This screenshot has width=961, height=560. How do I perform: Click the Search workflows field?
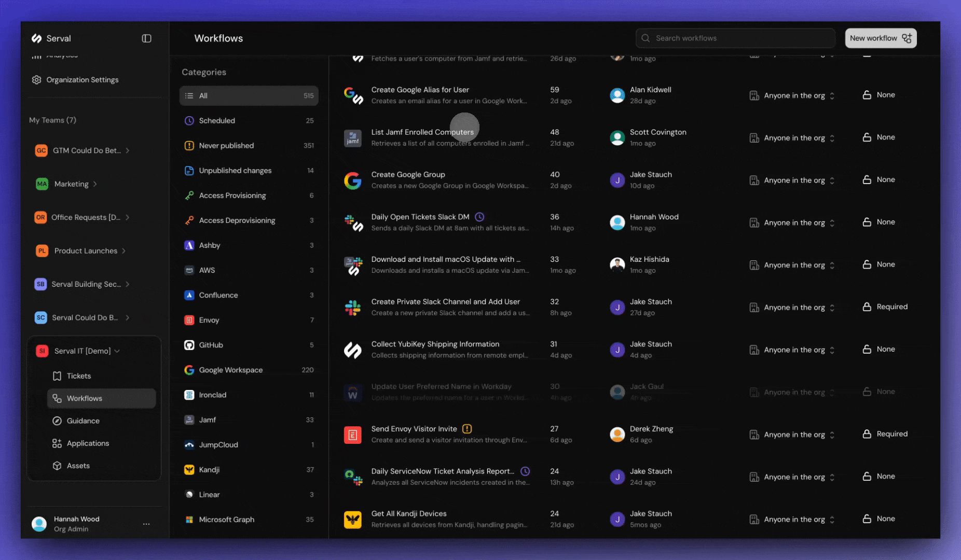click(735, 38)
